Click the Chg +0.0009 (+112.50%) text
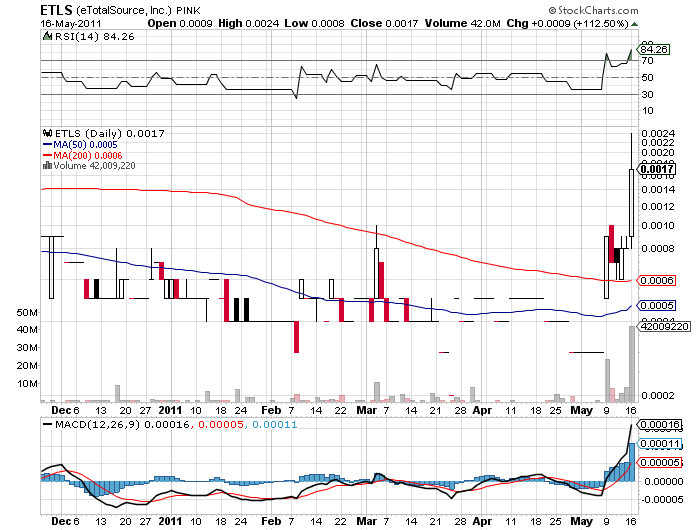This screenshot has height=530, width=700. [x=567, y=23]
